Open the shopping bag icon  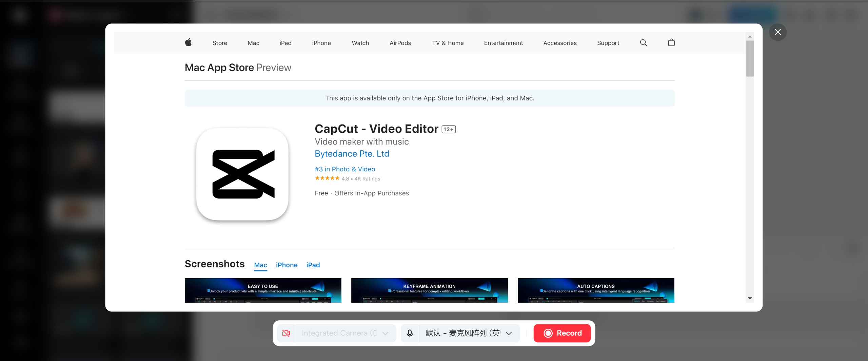coord(671,43)
